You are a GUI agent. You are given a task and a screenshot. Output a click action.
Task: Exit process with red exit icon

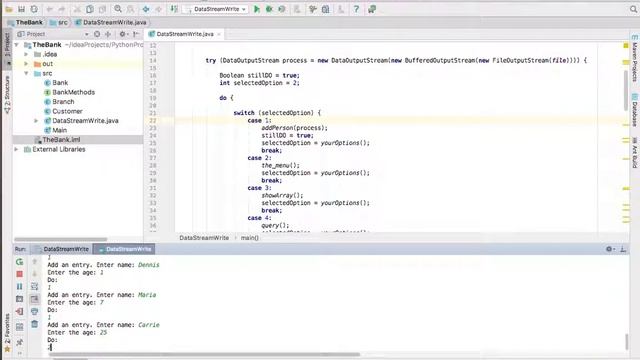pos(19,311)
